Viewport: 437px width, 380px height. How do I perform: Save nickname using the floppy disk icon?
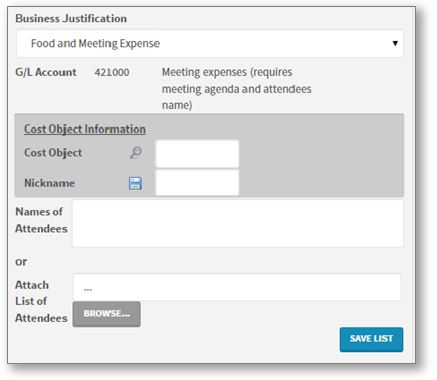[x=135, y=183]
